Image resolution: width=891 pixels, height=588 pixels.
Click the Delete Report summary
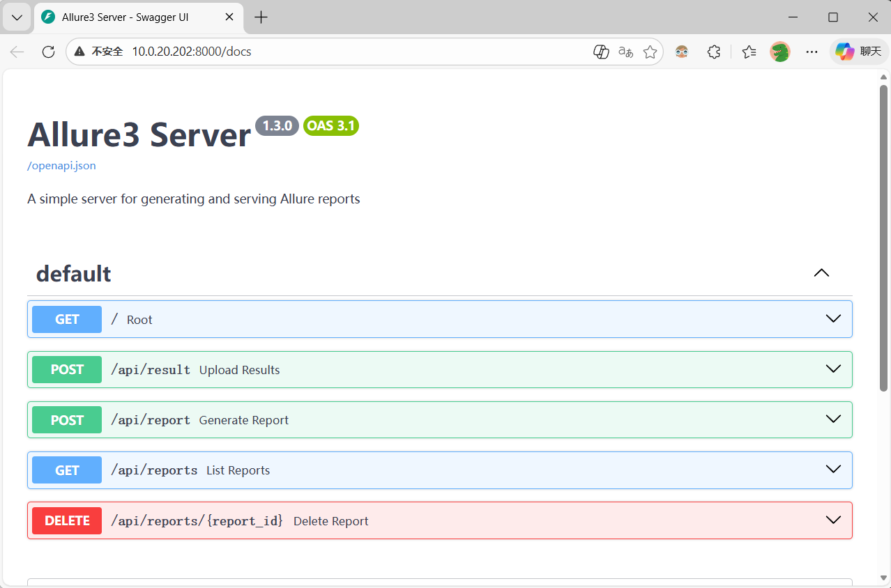tap(331, 521)
